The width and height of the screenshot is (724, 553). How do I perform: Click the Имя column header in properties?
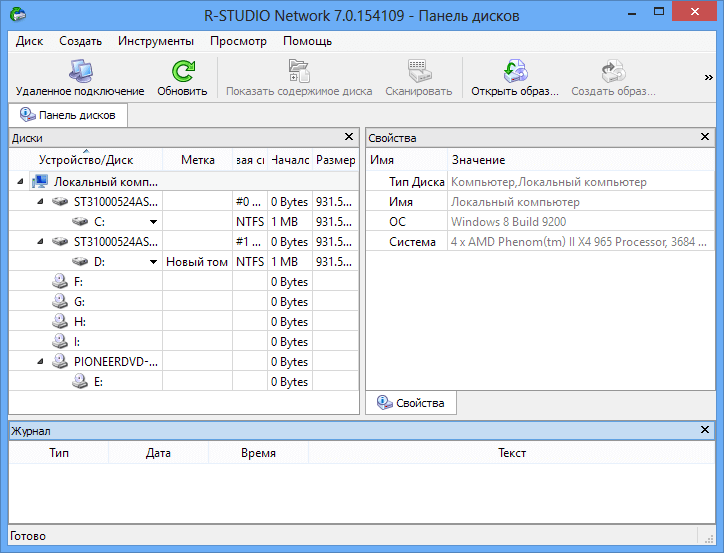(407, 160)
